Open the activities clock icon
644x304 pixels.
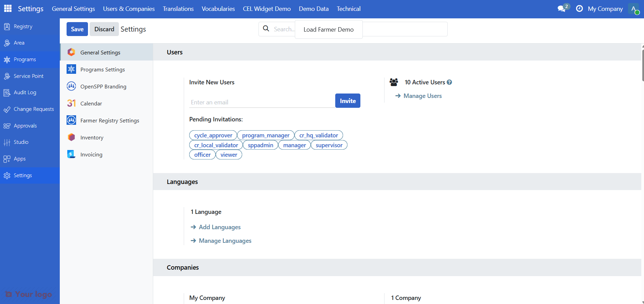click(x=579, y=9)
